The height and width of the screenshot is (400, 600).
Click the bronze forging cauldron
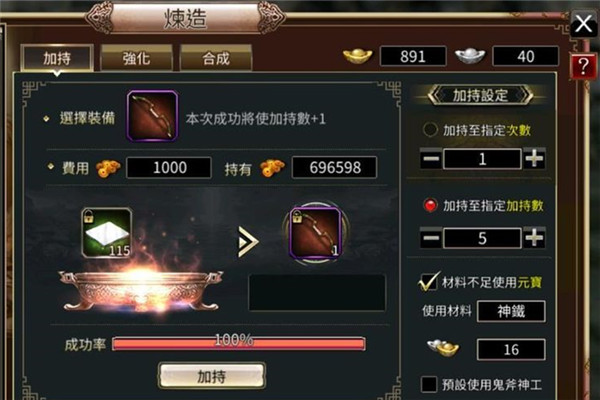141,290
